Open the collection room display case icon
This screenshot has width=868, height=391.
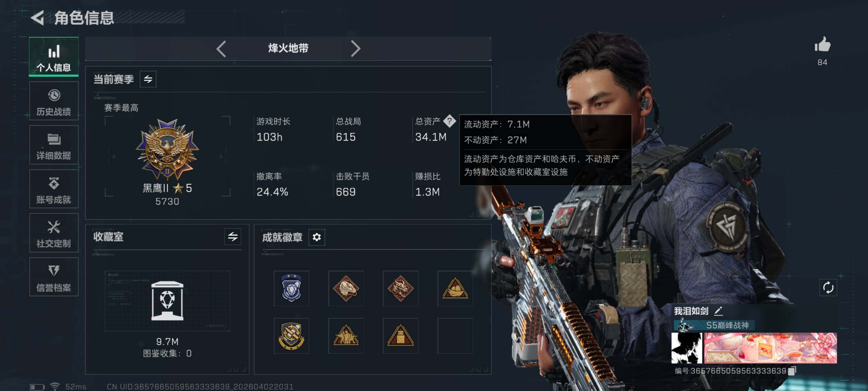(x=167, y=300)
